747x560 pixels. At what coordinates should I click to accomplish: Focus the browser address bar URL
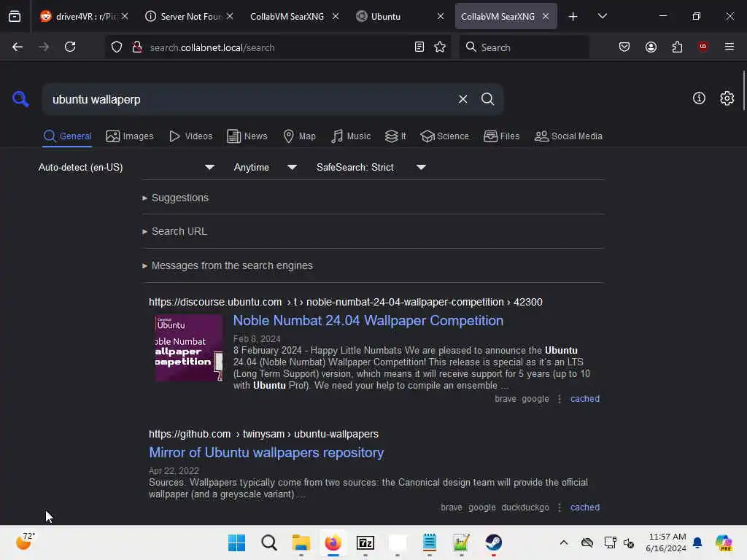coord(279,47)
